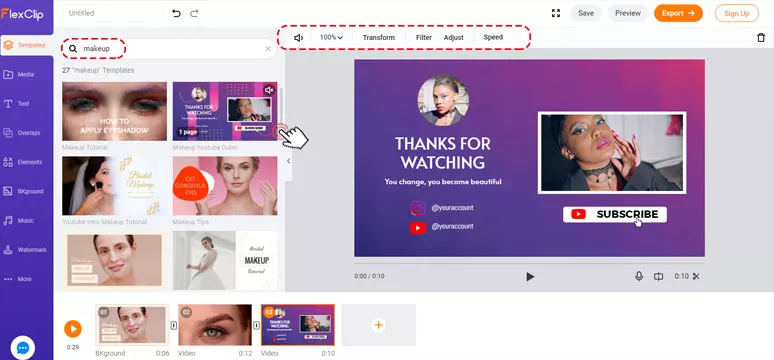Click the preview progress bar
The height and width of the screenshot is (360, 774).
pyautogui.click(x=529, y=263)
